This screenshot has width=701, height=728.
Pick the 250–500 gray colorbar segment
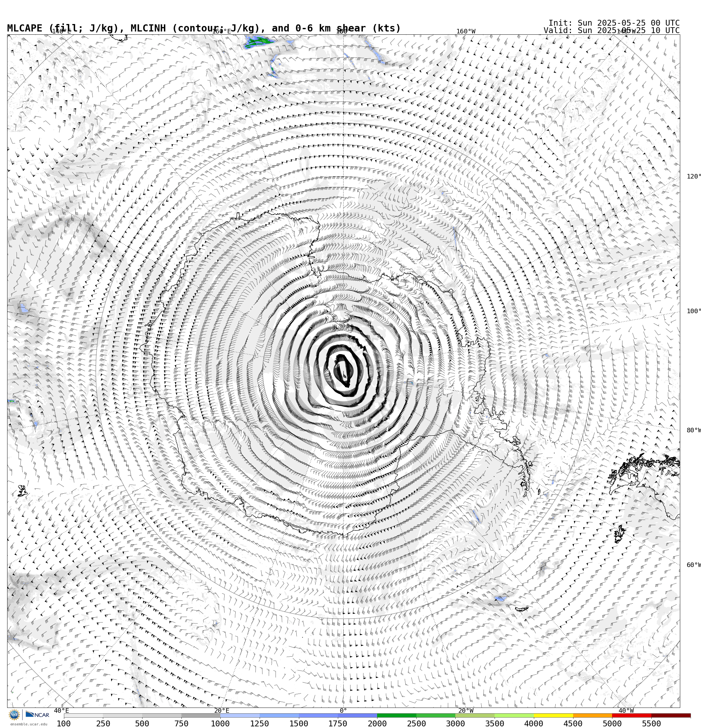tap(122, 715)
